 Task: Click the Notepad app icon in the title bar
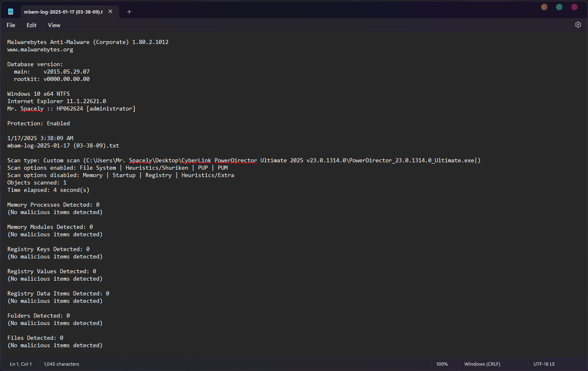click(11, 12)
